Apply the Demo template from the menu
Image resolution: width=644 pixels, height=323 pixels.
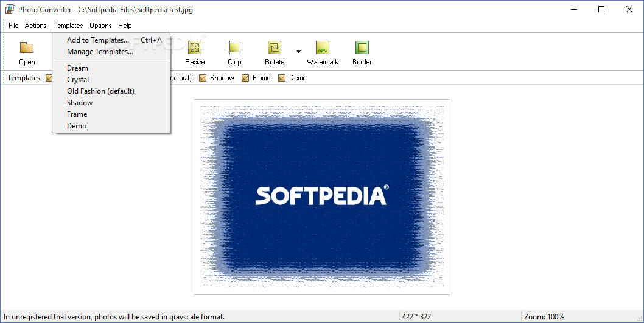pyautogui.click(x=111, y=125)
